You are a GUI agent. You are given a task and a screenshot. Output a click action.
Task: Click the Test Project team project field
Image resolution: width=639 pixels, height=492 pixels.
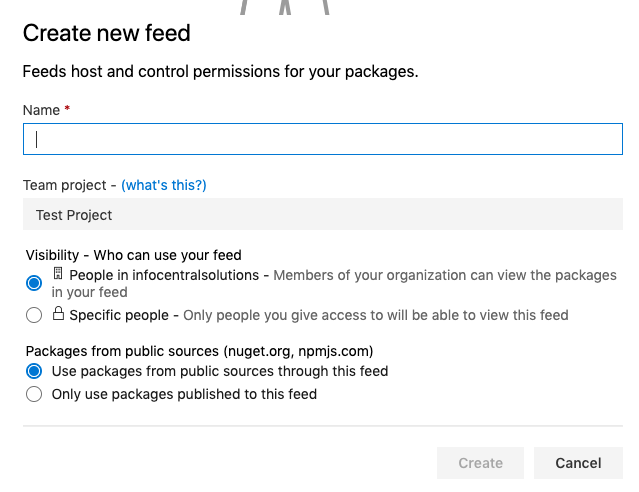point(323,214)
